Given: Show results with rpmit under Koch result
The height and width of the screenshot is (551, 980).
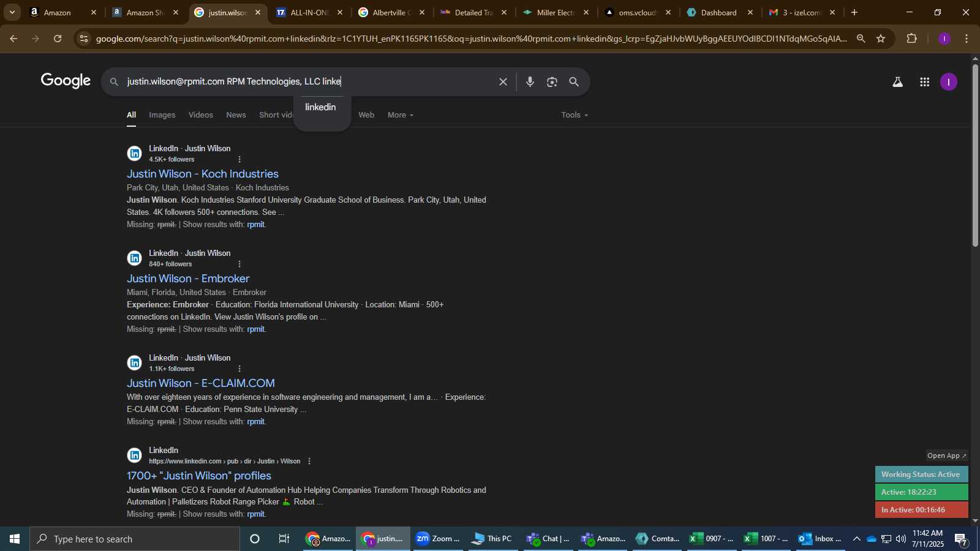Looking at the screenshot, I should [x=256, y=225].
